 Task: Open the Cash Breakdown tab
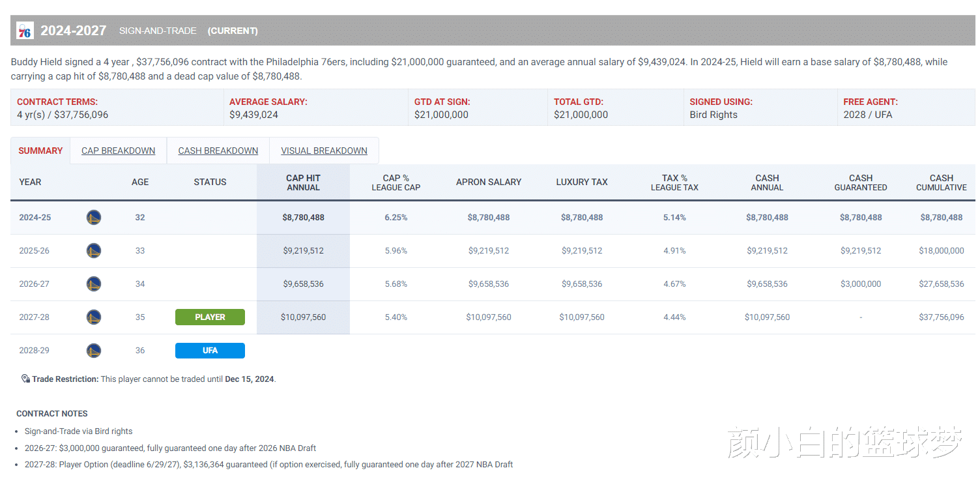pyautogui.click(x=218, y=151)
